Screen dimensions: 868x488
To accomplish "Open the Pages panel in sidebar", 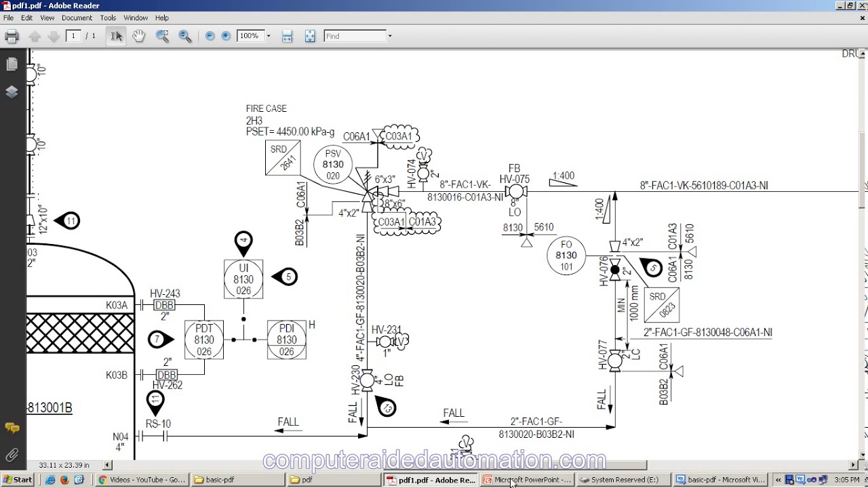I will click(12, 64).
